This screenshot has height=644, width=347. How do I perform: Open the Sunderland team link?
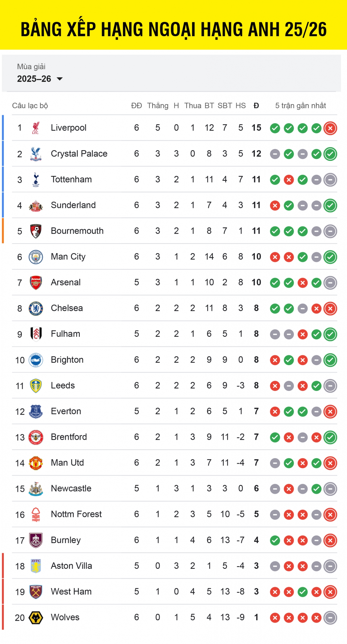click(x=73, y=205)
